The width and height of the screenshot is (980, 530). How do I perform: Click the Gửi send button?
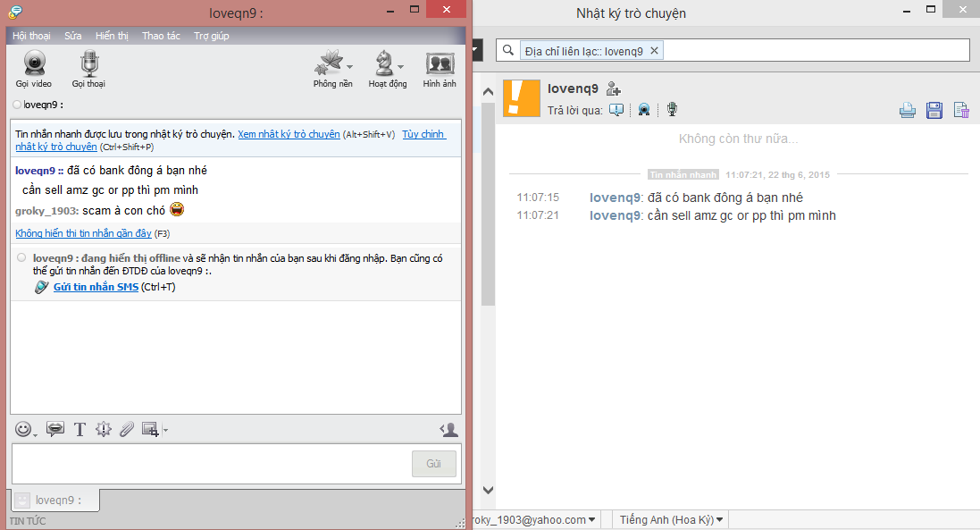[x=434, y=464]
